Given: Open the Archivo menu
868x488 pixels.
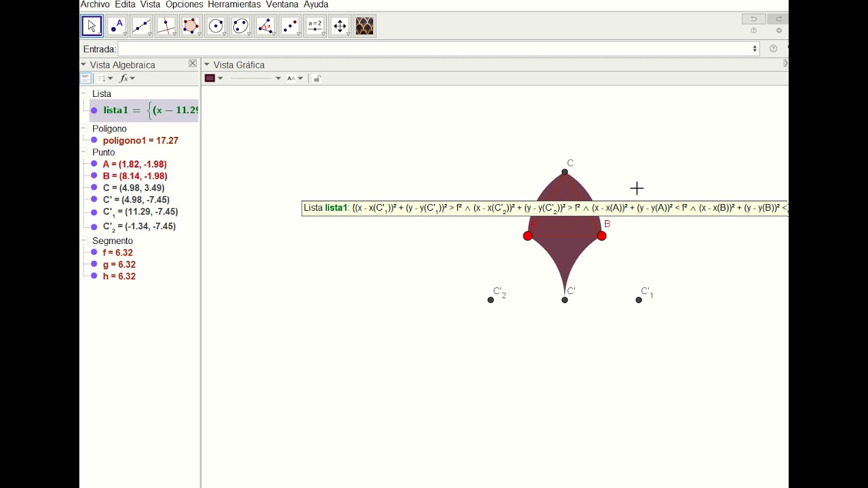Looking at the screenshot, I should (95, 5).
